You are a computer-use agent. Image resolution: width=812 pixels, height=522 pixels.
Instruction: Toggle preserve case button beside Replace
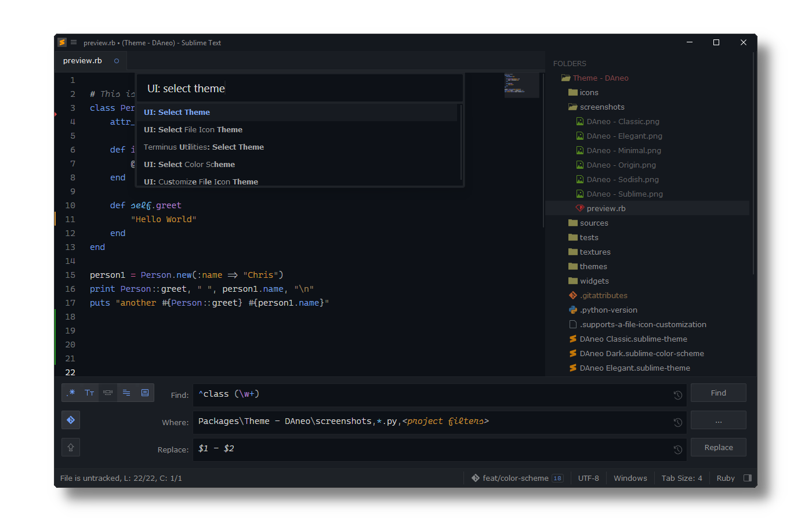(x=71, y=447)
